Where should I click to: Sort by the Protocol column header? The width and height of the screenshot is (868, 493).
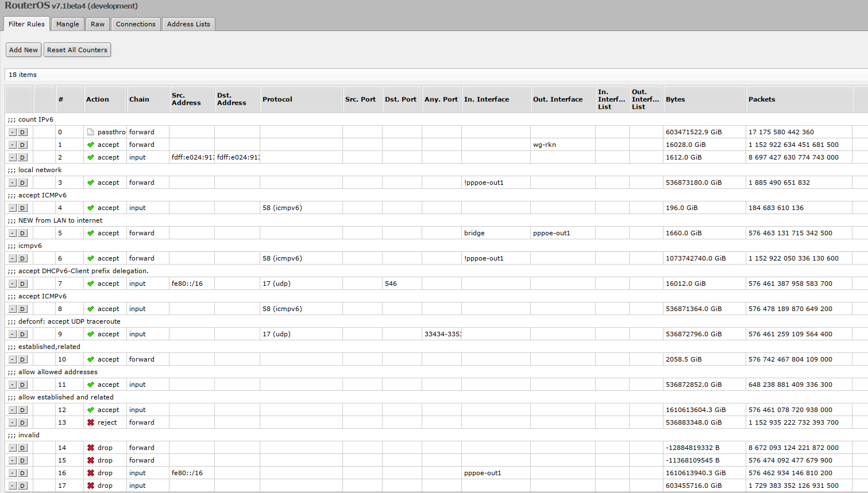(x=301, y=99)
